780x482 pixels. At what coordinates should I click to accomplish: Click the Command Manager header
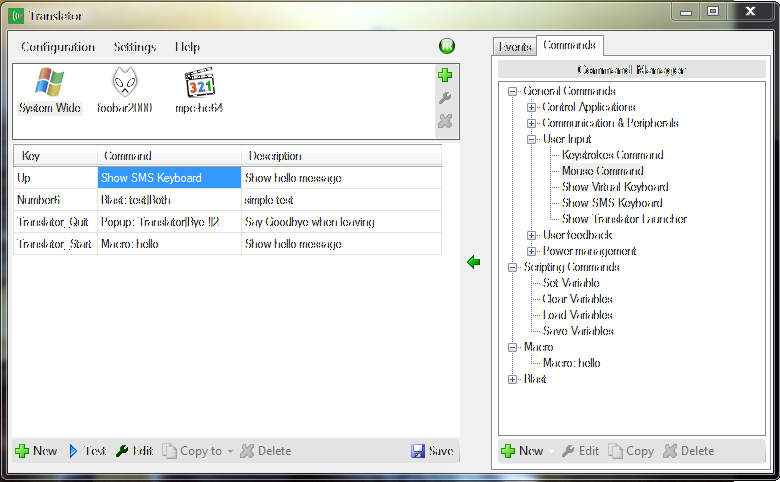pyautogui.click(x=632, y=70)
